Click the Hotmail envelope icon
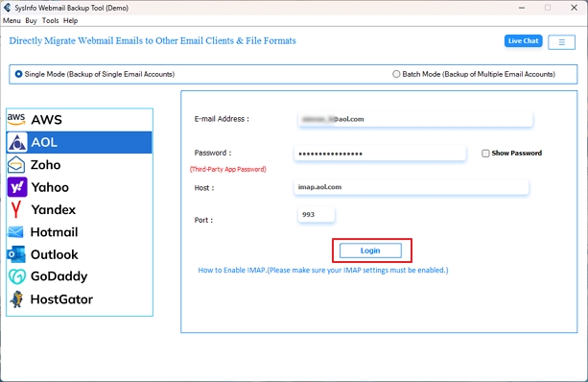Screen dimensions: 588x382 [15, 232]
